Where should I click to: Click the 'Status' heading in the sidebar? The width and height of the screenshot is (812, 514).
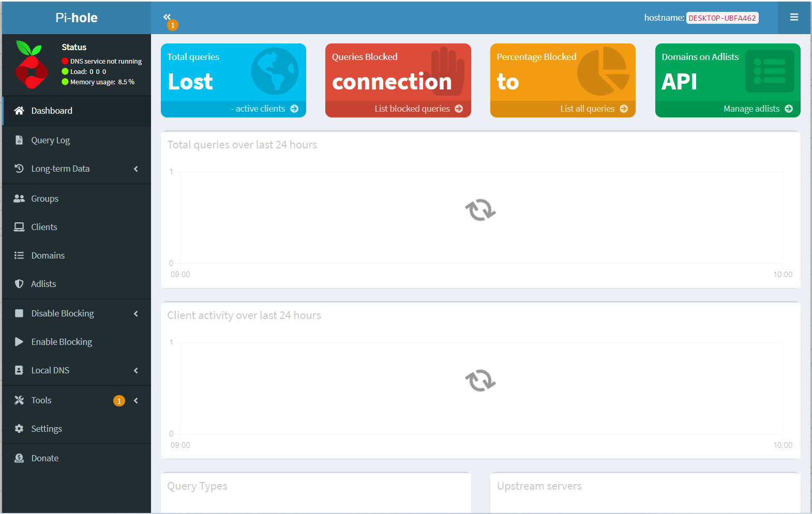click(x=74, y=47)
